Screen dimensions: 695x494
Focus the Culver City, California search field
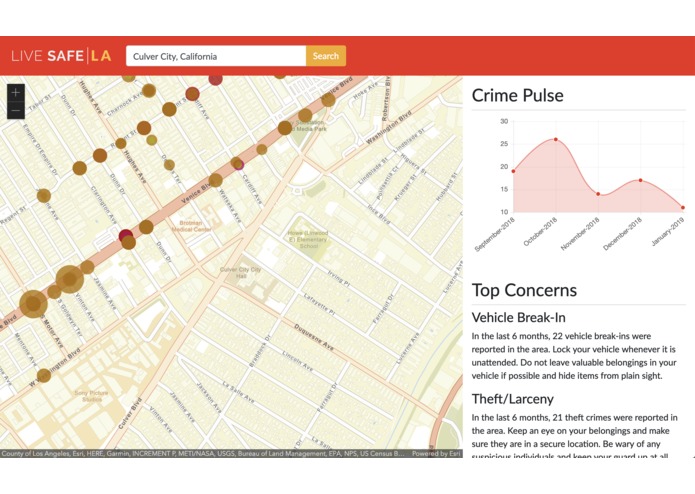click(x=216, y=56)
